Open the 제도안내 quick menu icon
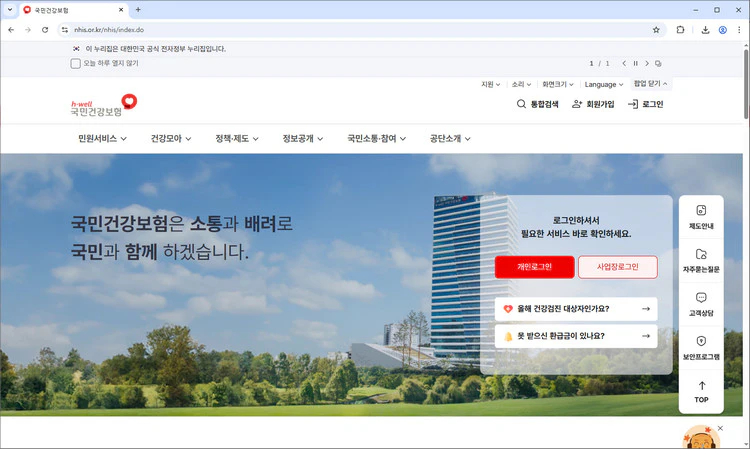 point(701,211)
